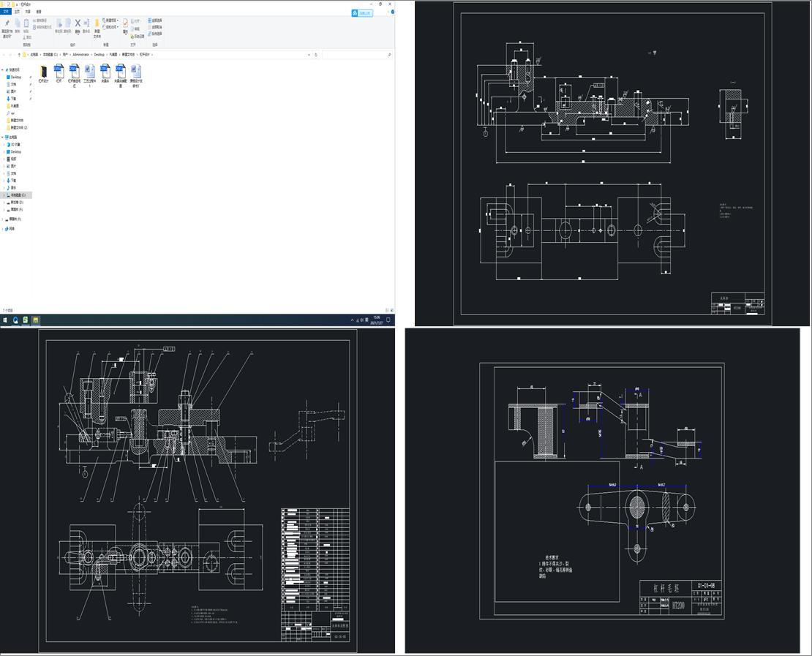Click the Move to icon in ribbon
This screenshot has height=656, width=812.
click(x=59, y=26)
